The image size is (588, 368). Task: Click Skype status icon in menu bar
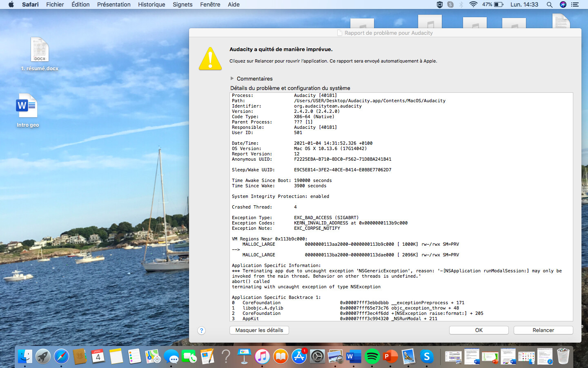pyautogui.click(x=450, y=4)
